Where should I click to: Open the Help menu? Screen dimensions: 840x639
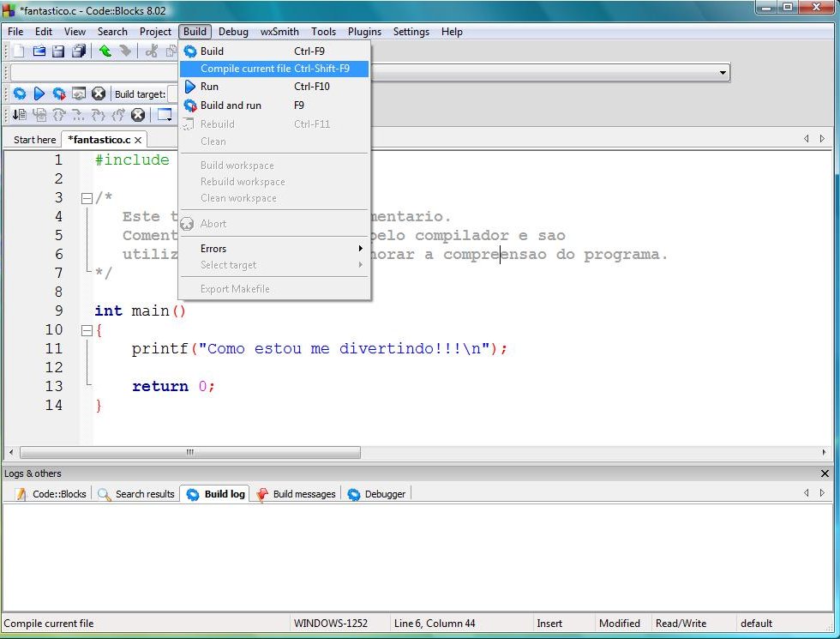[453, 32]
